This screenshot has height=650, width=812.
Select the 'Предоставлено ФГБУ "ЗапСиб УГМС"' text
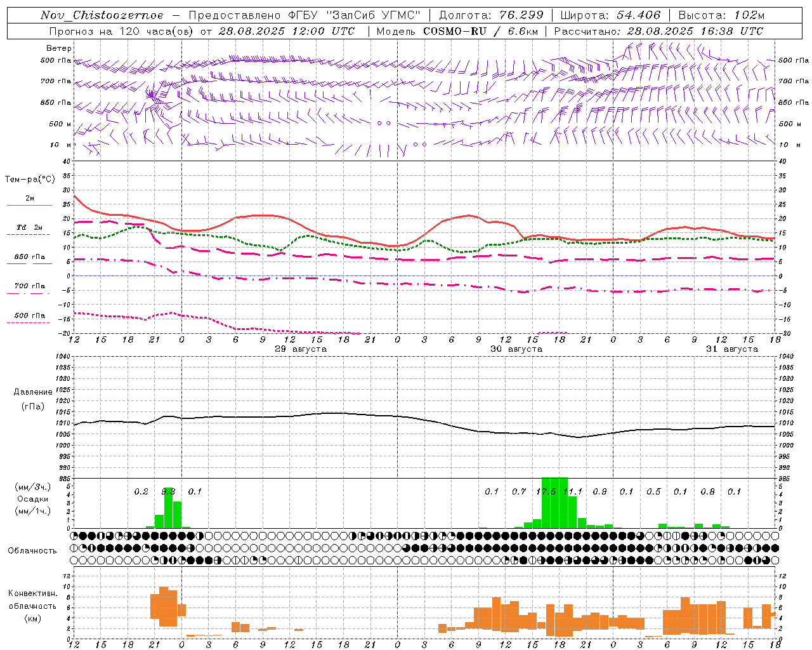[x=304, y=15]
